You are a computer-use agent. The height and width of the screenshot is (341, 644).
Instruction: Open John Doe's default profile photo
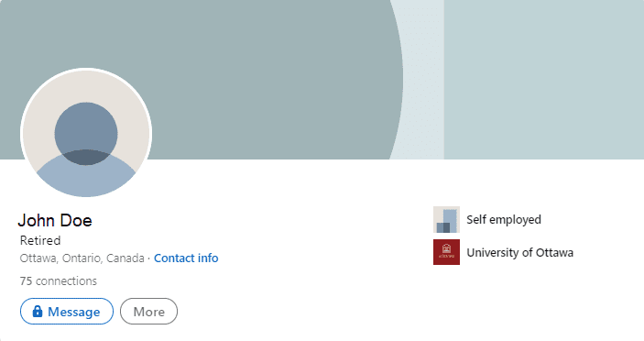[86, 133]
